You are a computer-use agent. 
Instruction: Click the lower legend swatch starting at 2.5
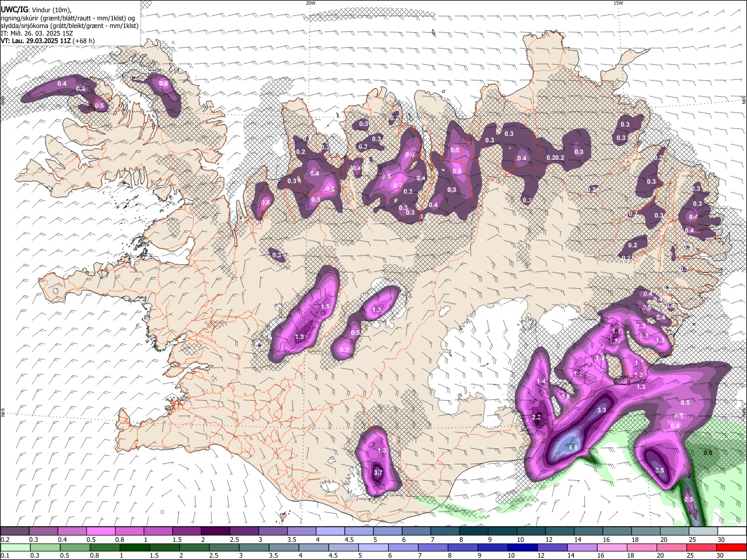click(225, 547)
